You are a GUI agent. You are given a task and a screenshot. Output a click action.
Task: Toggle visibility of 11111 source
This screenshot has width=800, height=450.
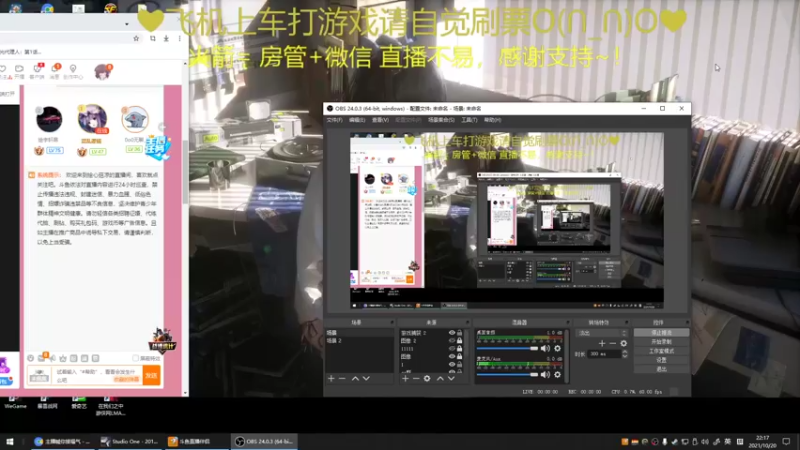(452, 348)
